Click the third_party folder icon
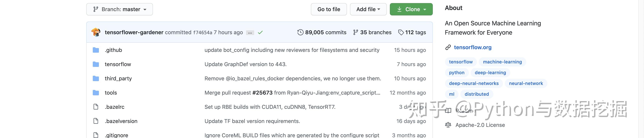Screen dimensions: 644x138 point(96,79)
